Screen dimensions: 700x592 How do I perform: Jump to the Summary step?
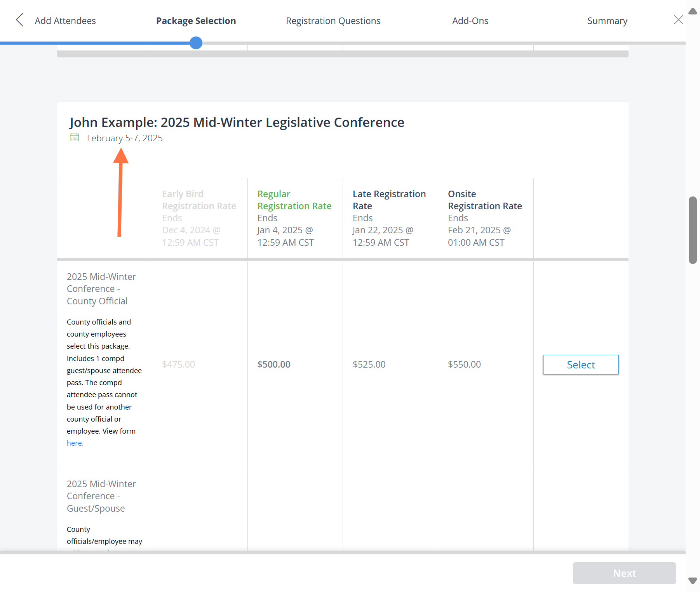607,21
